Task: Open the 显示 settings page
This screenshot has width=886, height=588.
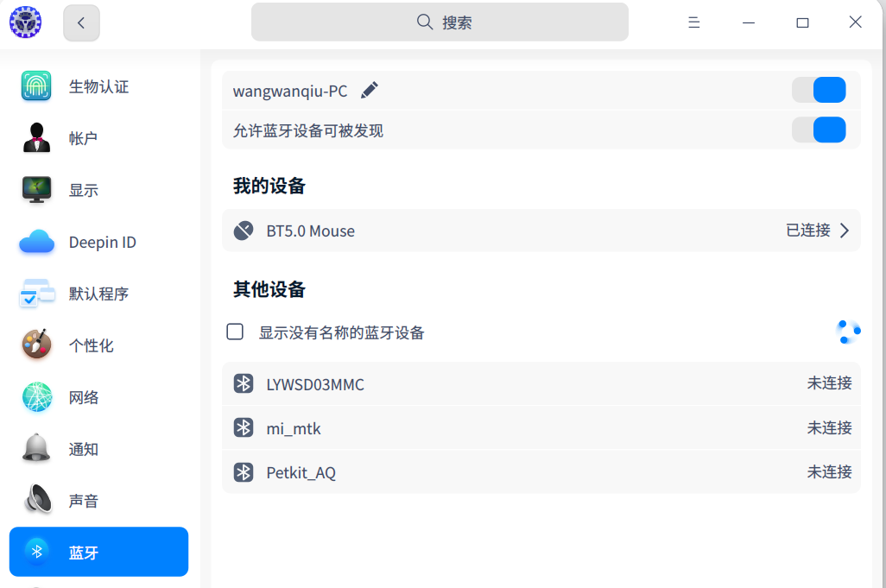Action: pos(99,190)
